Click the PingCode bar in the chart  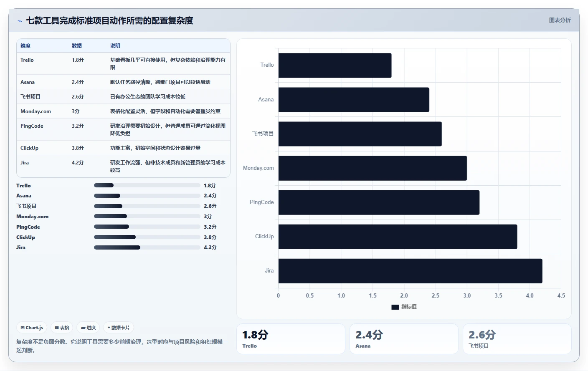point(379,202)
